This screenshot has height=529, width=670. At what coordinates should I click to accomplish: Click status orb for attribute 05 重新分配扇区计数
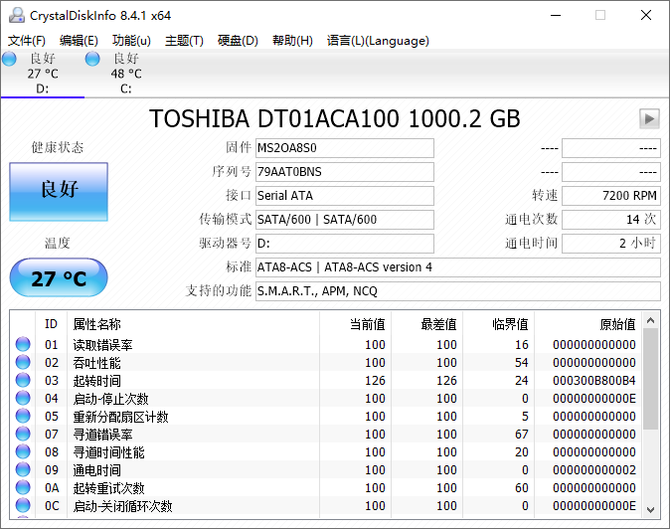(x=22, y=417)
